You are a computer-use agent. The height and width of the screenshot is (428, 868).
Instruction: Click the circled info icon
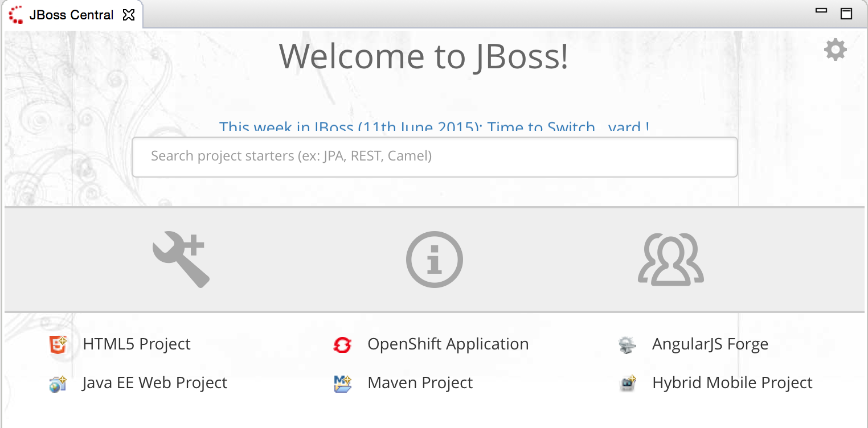click(x=434, y=260)
